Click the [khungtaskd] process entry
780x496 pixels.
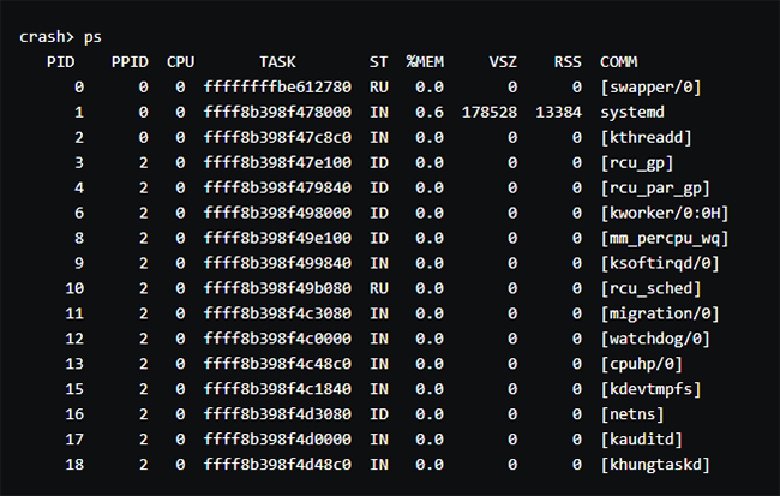coord(655,465)
